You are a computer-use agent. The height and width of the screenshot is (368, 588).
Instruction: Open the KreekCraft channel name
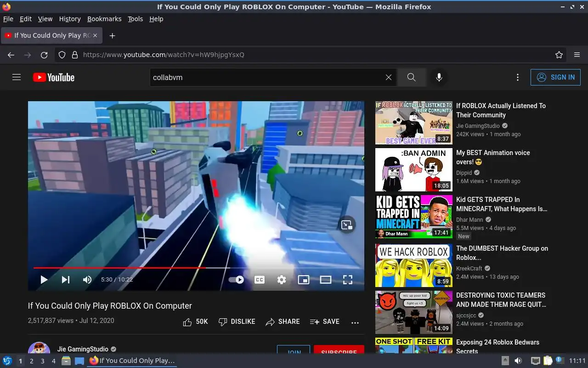469,269
